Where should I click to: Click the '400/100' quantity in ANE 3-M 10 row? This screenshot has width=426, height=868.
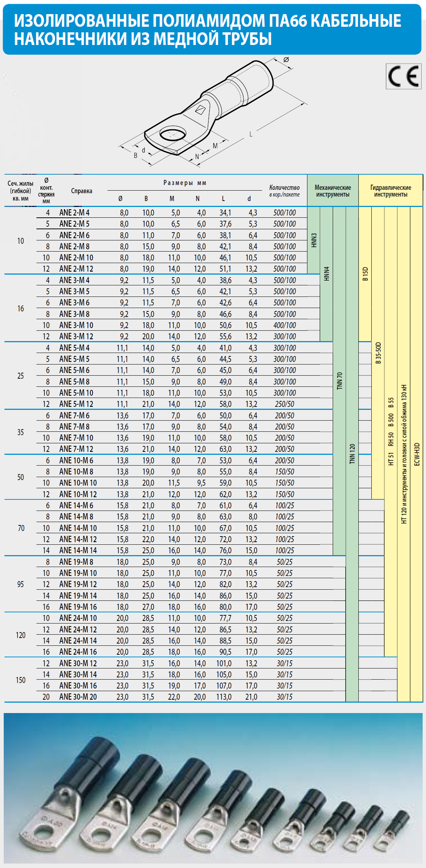(285, 325)
